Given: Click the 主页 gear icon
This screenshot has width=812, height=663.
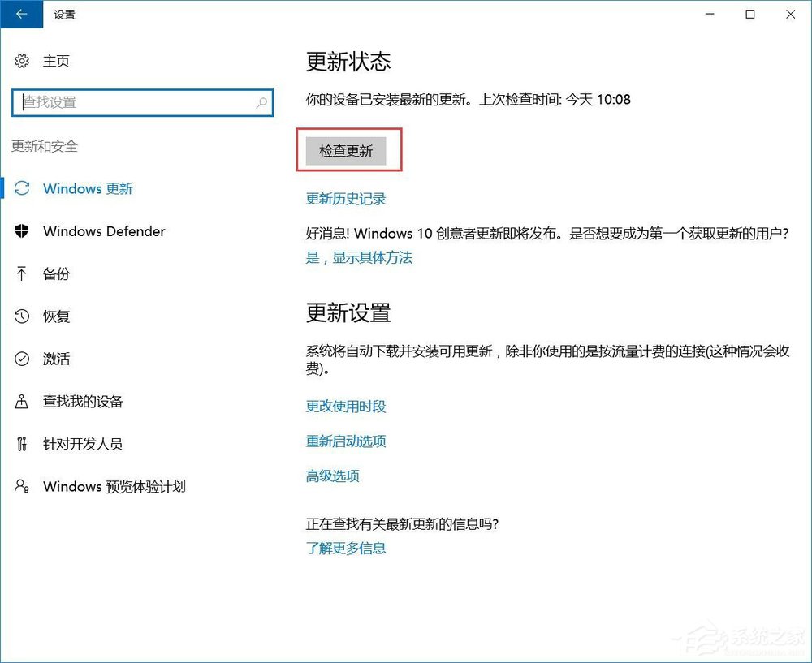Looking at the screenshot, I should click(x=20, y=60).
